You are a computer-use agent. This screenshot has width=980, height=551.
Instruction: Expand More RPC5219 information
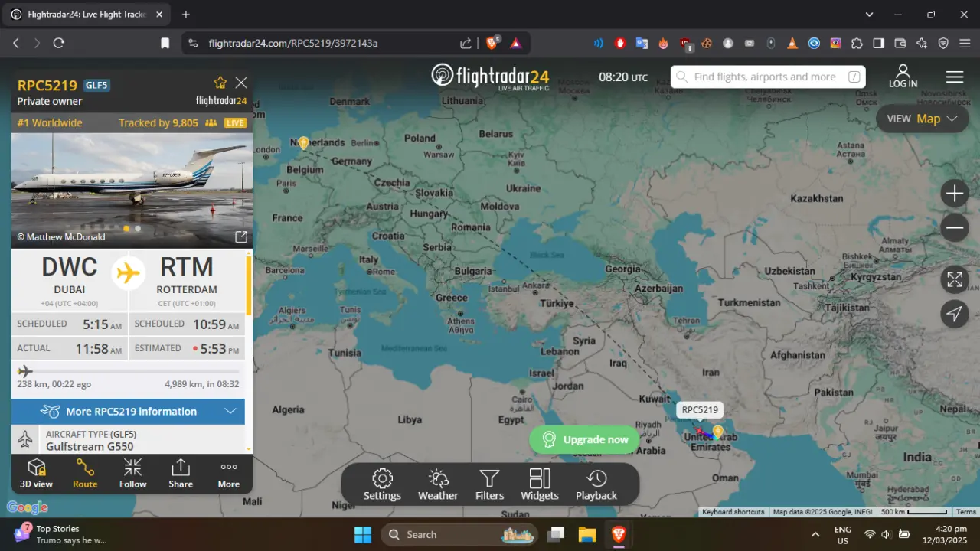click(x=129, y=411)
